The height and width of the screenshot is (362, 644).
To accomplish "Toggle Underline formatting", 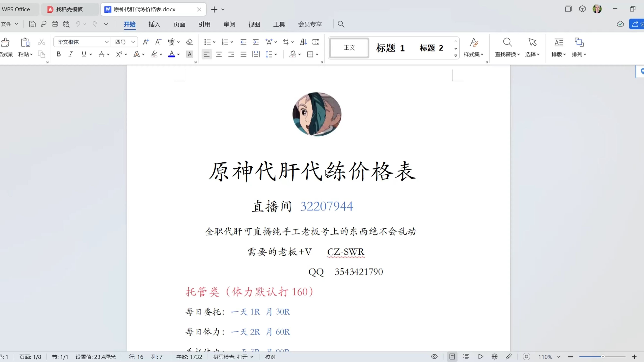I will pos(84,54).
